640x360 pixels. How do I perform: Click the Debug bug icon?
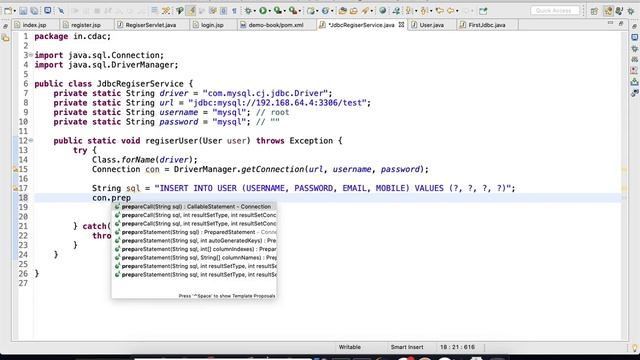[248, 11]
